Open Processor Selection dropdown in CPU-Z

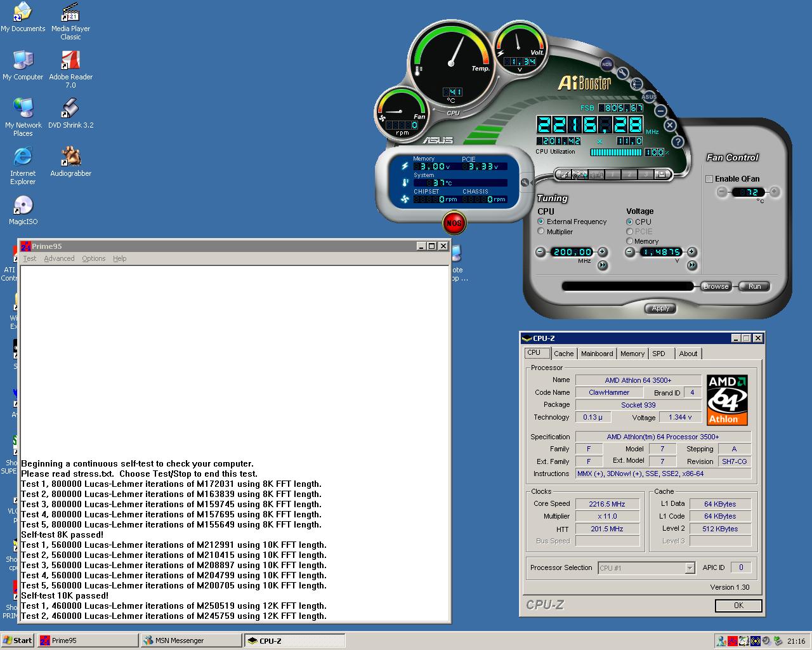click(690, 568)
